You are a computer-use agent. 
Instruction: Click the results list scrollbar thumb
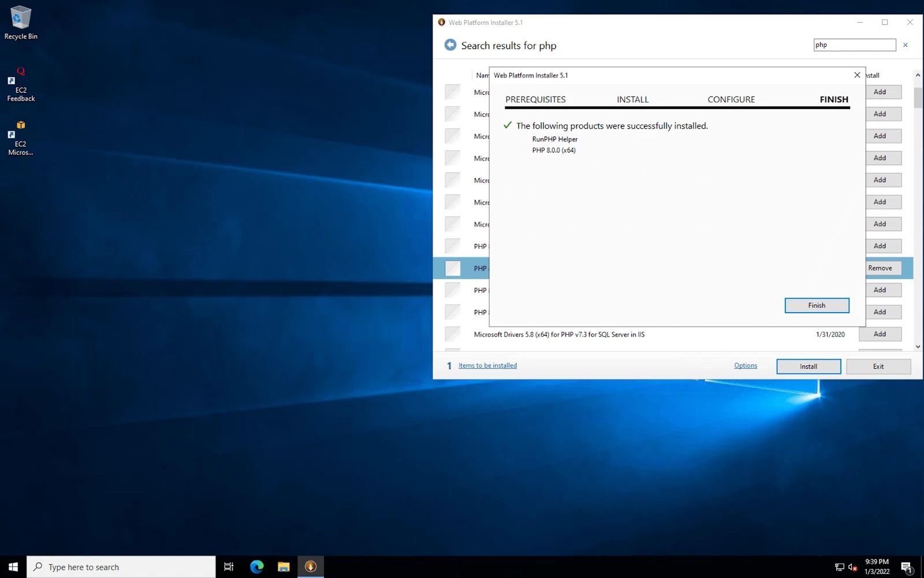click(918, 97)
